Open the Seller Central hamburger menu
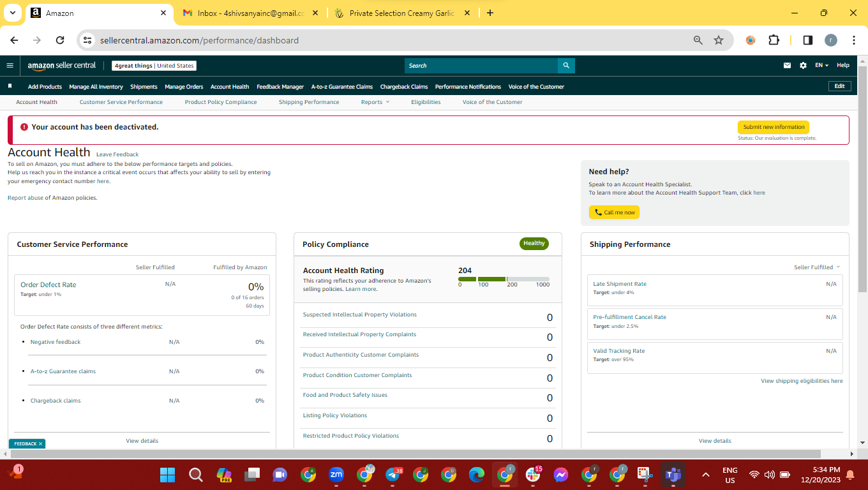The image size is (868, 490). (x=10, y=65)
